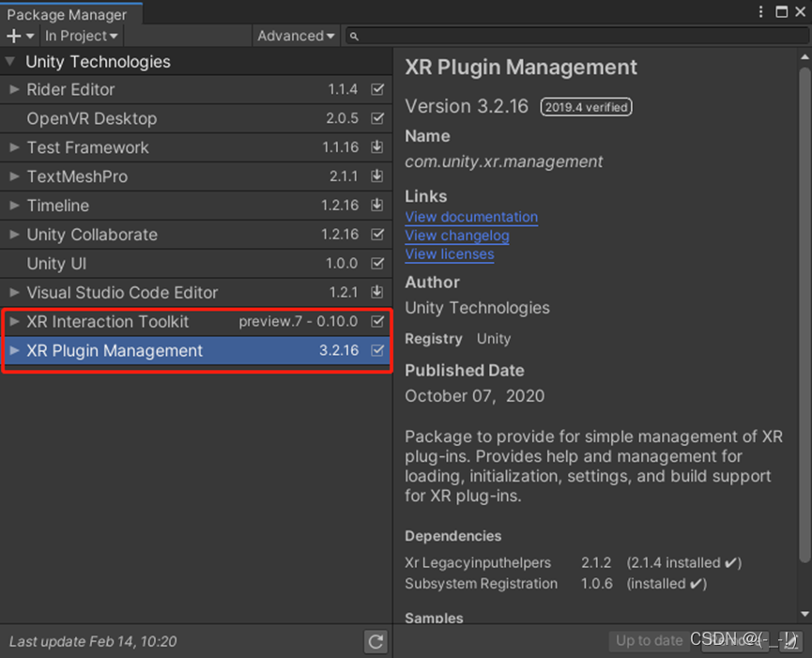This screenshot has width=812, height=658.
Task: Click the download icon beside Timeline
Action: point(377,206)
